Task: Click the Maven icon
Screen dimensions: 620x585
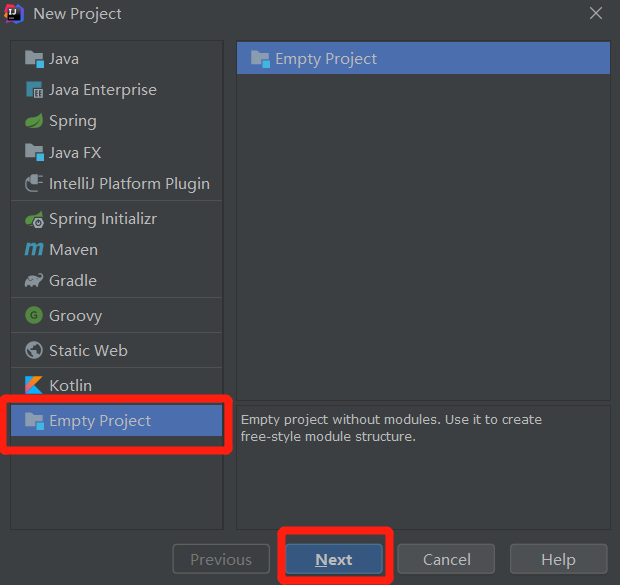Action: tap(34, 249)
